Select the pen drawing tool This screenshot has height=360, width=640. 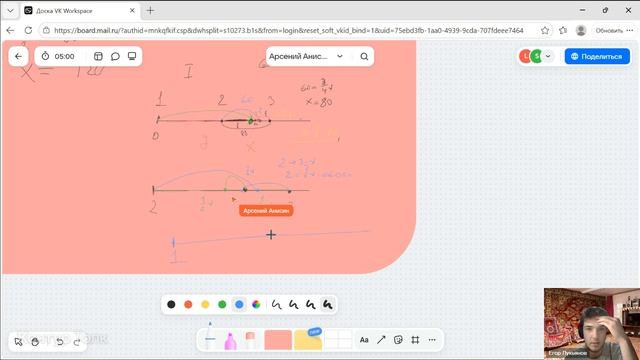pos(210,337)
